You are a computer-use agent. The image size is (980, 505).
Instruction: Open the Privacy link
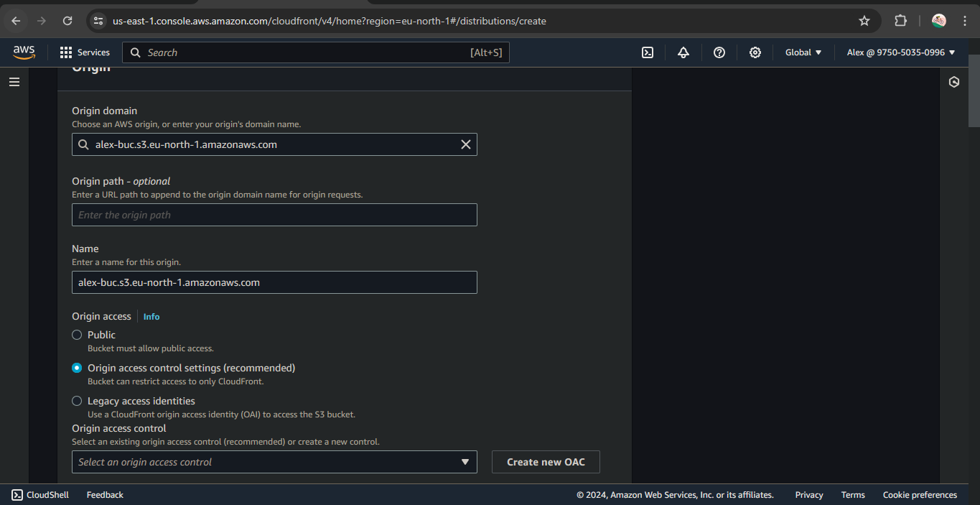(809, 495)
